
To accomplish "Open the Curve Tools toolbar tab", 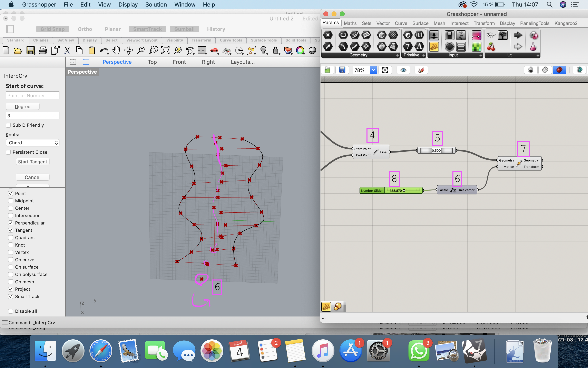I will click(x=231, y=40).
